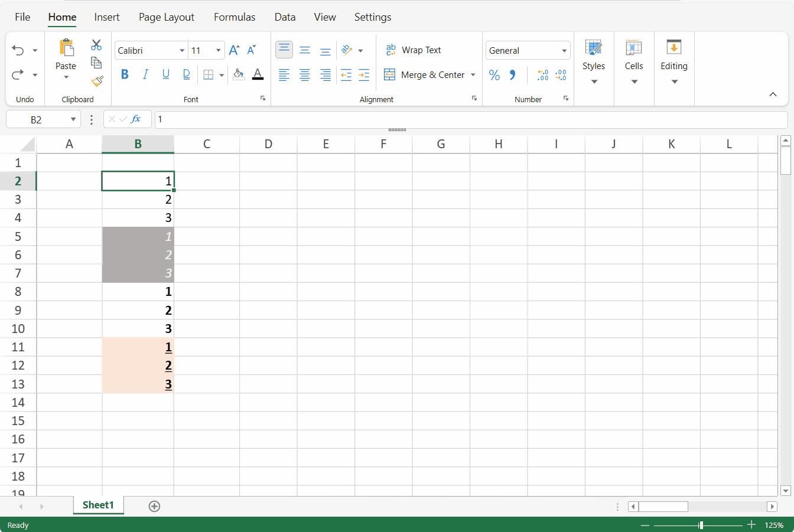Align text left
The height and width of the screenshot is (532, 794).
tap(284, 75)
